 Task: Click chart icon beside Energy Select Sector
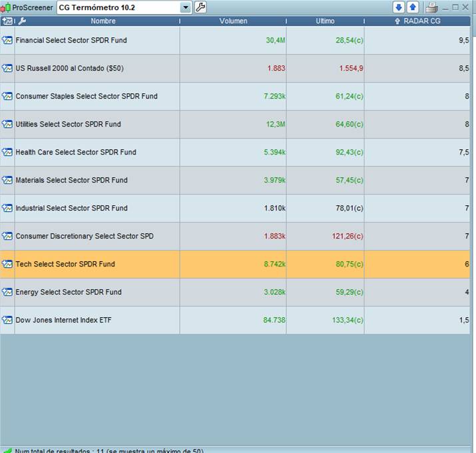point(7,292)
